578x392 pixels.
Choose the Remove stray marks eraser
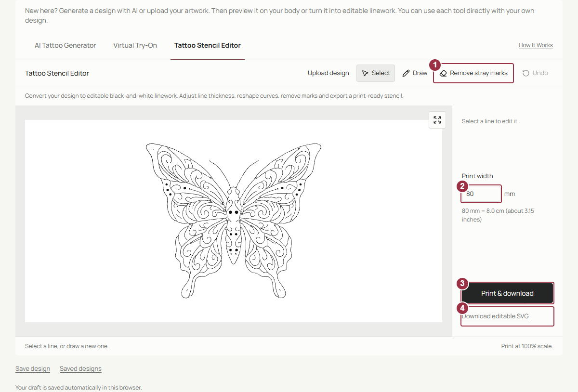473,73
